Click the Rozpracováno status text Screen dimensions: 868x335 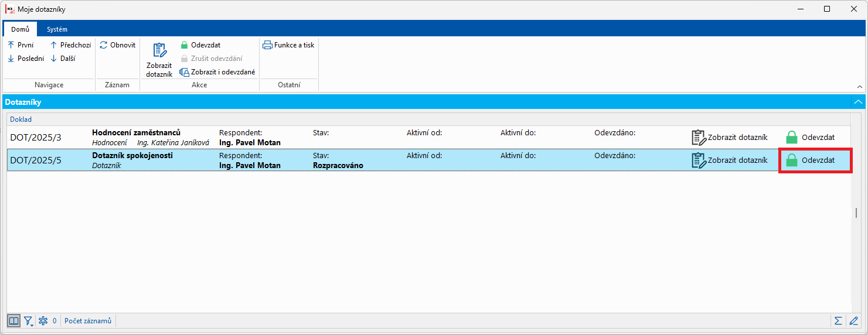point(338,166)
